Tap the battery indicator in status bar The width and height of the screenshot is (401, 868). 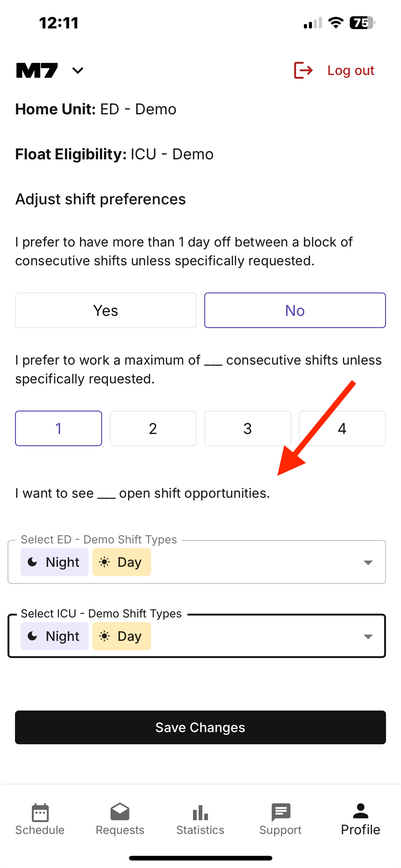(x=362, y=23)
